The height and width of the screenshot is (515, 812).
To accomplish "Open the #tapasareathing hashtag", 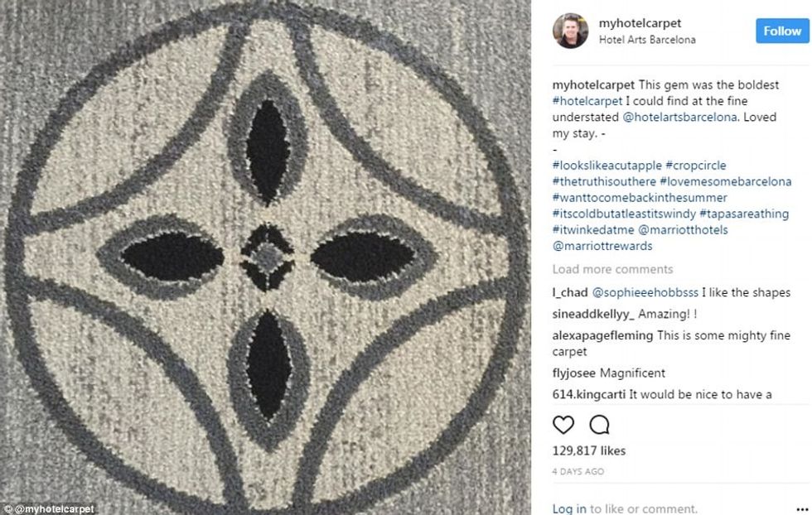I will pos(744,214).
